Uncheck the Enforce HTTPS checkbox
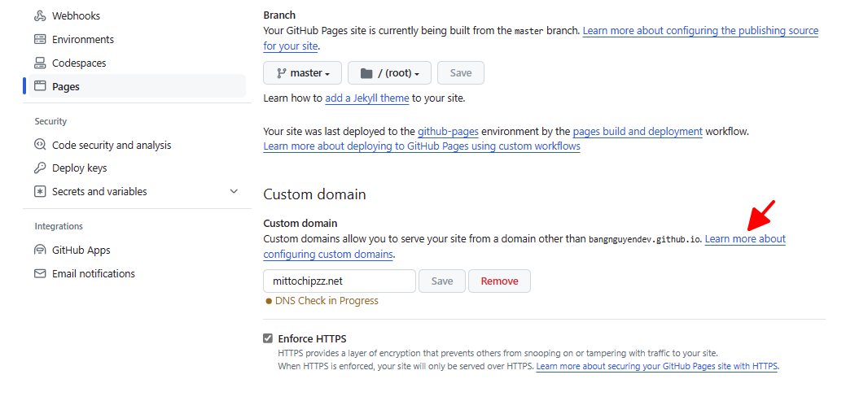Viewport: 868px width, 414px height. pos(268,339)
